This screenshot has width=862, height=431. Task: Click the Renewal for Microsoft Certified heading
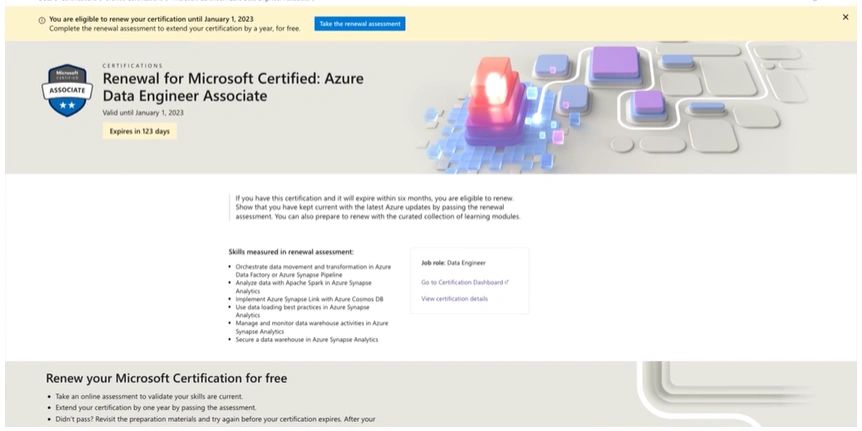coord(232,87)
